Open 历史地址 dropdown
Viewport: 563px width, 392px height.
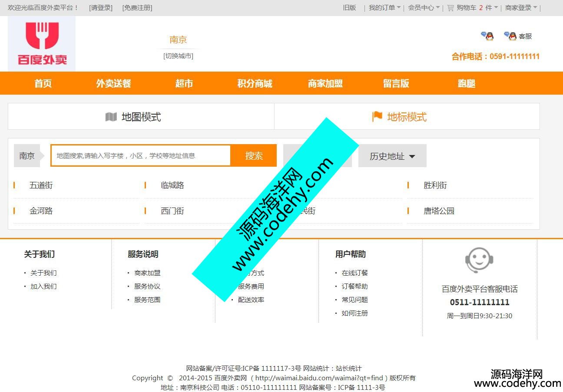pos(392,156)
